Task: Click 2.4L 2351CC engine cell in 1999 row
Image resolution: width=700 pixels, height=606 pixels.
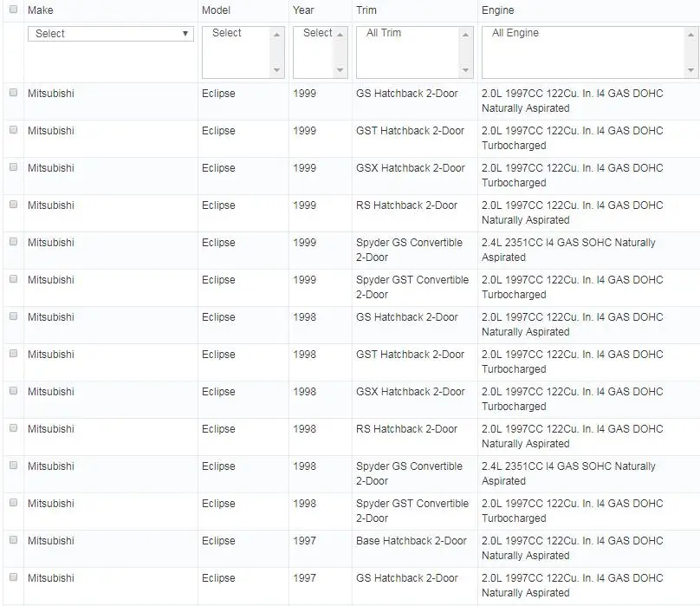Action: tap(568, 250)
